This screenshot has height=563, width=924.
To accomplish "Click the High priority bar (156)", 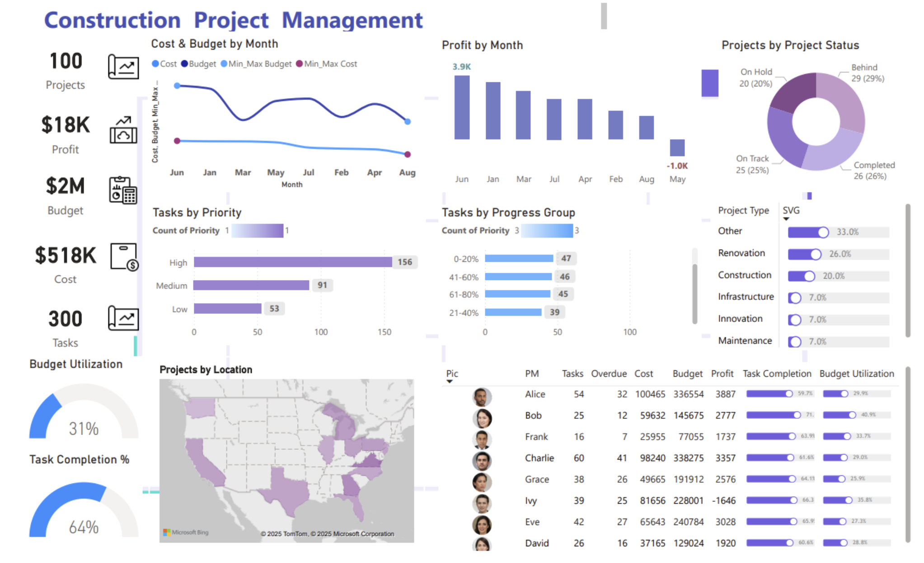I will coord(293,262).
